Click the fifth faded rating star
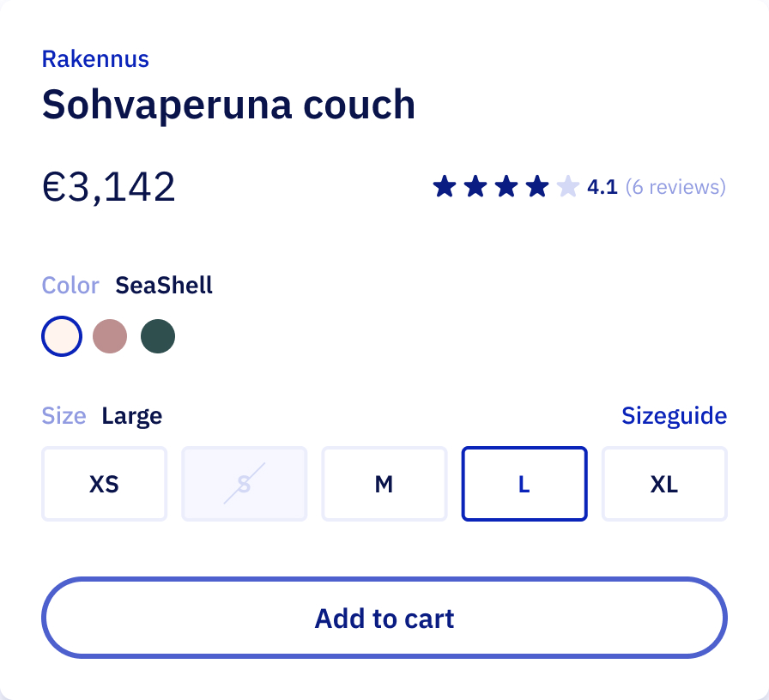Image resolution: width=769 pixels, height=700 pixels. coord(568,187)
